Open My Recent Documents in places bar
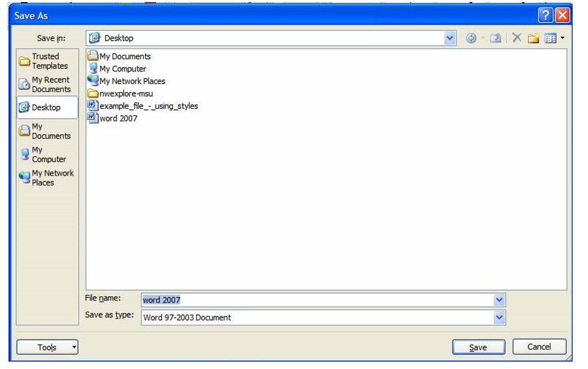The width and height of the screenshot is (588, 369). pos(47,85)
